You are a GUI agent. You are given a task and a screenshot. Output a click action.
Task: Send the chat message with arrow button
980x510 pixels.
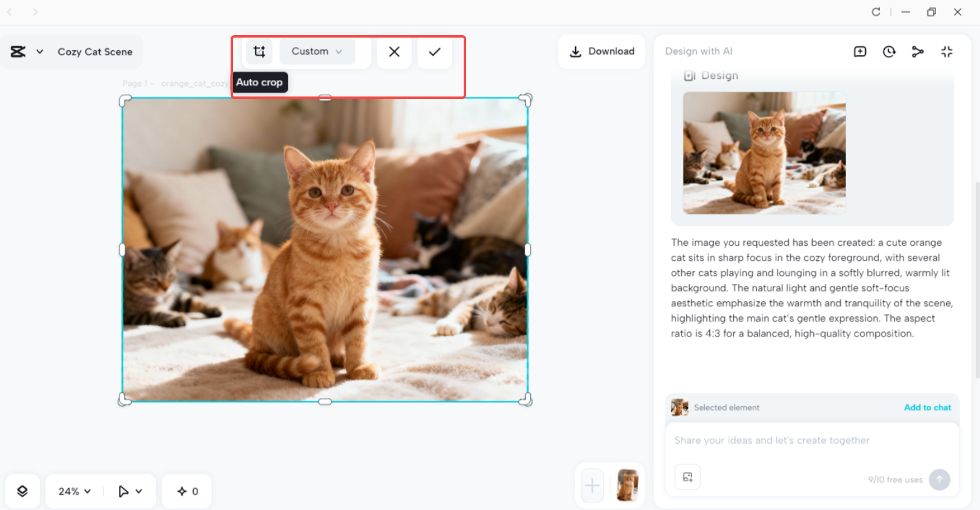click(939, 479)
